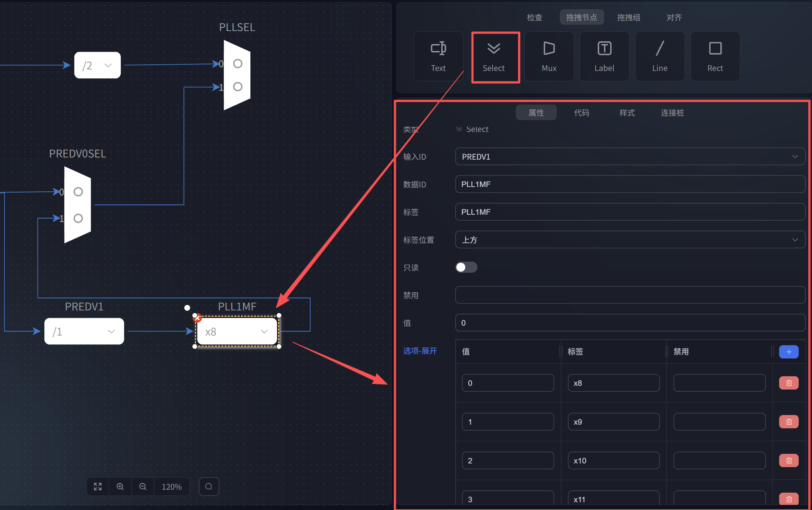Add a Rect node from the palette
Viewport: 812px width, 510px height.
(715, 56)
